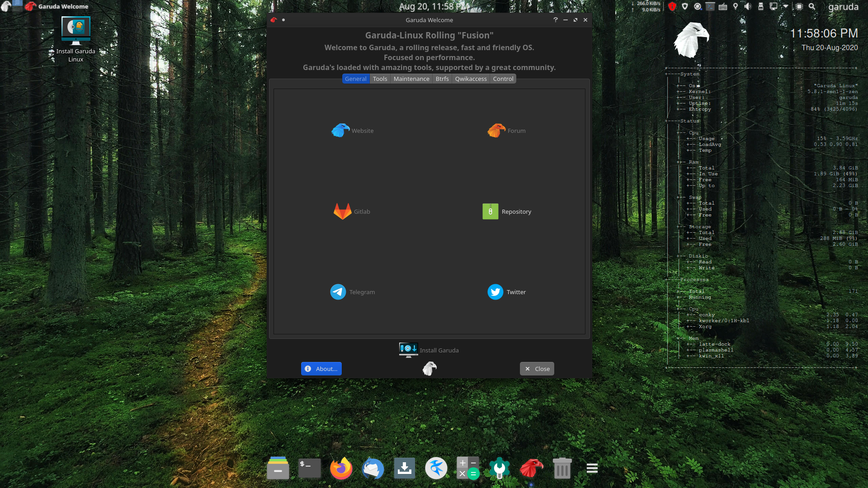The height and width of the screenshot is (488, 868).
Task: Open the blue bird app in the dock
Action: point(436,468)
